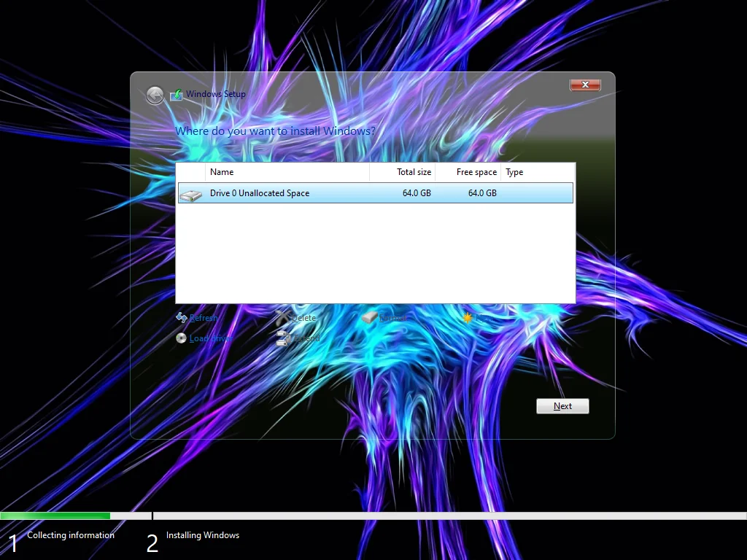Image resolution: width=747 pixels, height=560 pixels.
Task: Choose the Format link
Action: pos(393,318)
